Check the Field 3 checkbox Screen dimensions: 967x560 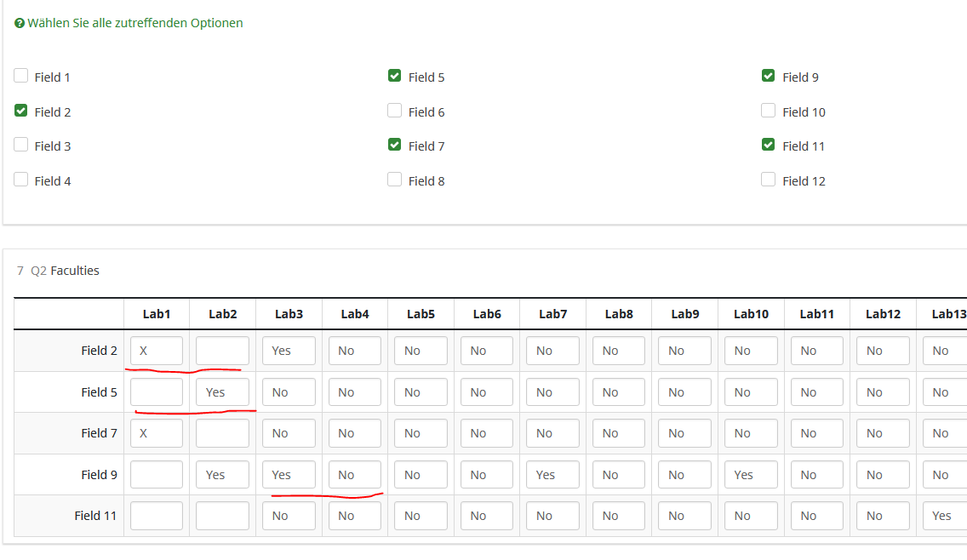click(x=21, y=145)
